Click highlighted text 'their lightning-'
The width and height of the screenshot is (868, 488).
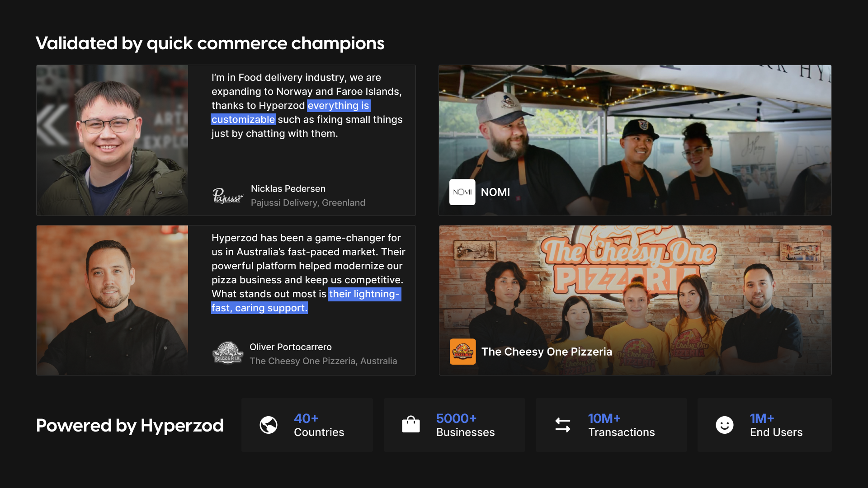(x=364, y=294)
